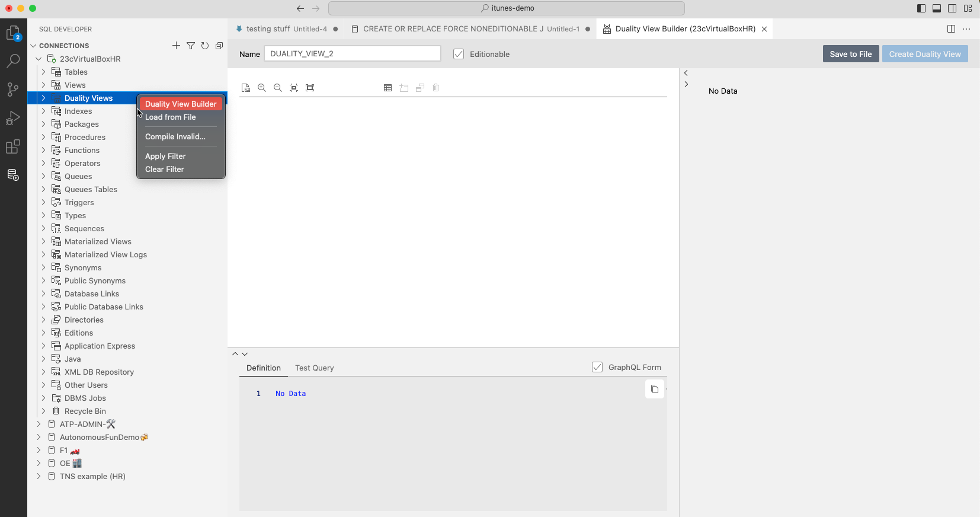Expand the ATP-ADMIN connection
Viewport: 980px width, 517px height.
coord(39,424)
